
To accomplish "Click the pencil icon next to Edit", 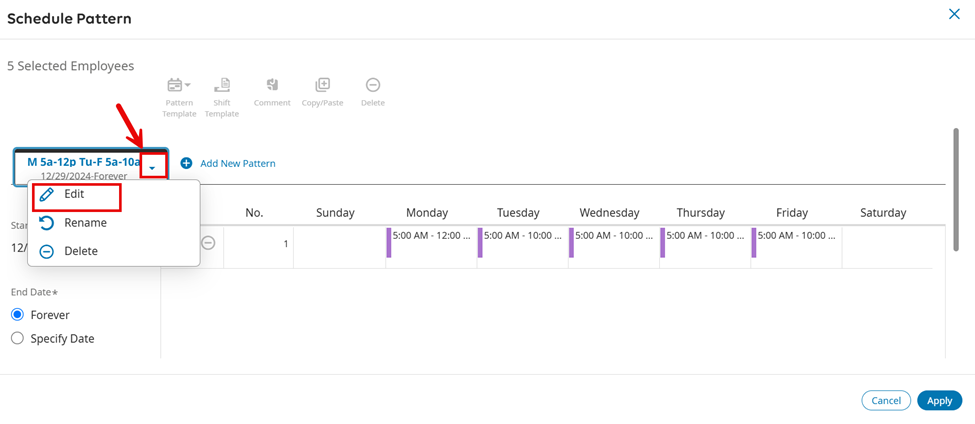I will pyautogui.click(x=47, y=195).
